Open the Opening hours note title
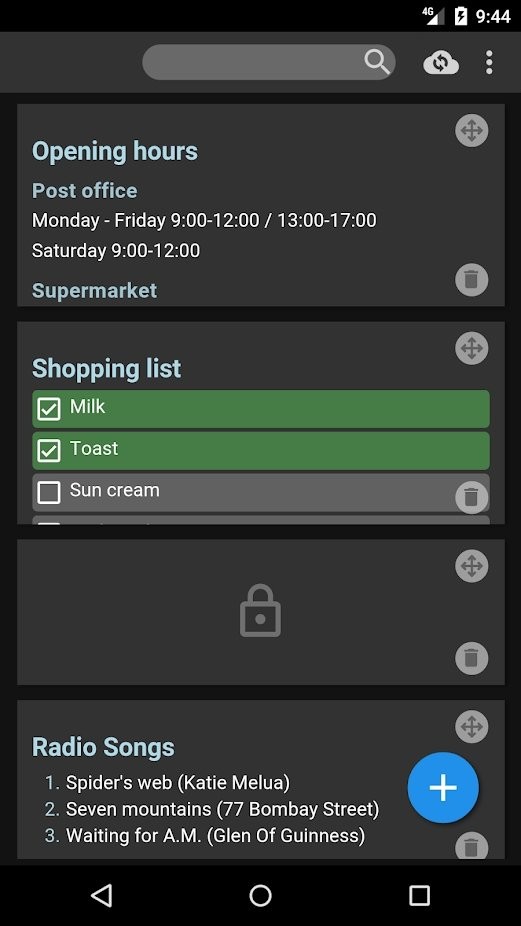The image size is (521, 926). [x=115, y=152]
